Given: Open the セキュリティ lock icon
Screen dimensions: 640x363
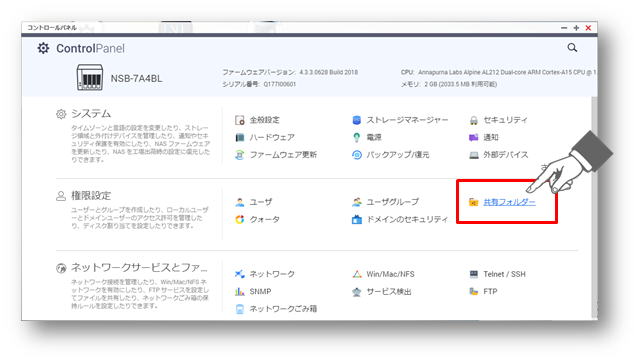Looking at the screenshot, I should point(473,120).
